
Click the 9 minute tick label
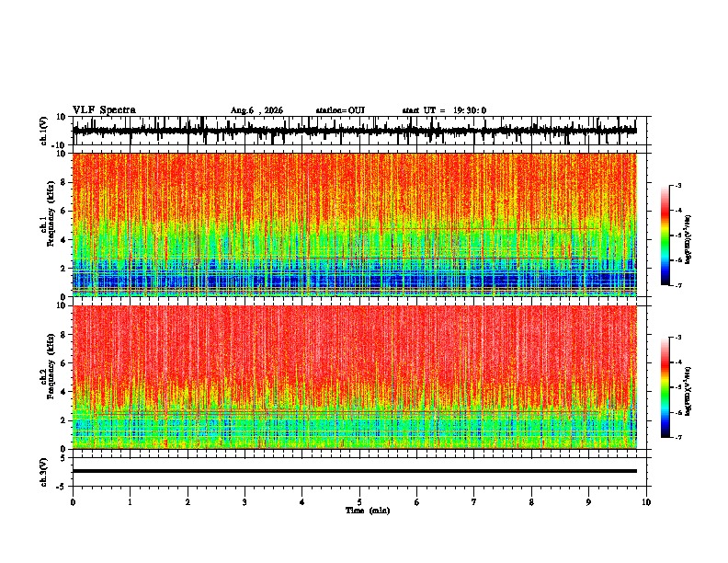coord(588,502)
